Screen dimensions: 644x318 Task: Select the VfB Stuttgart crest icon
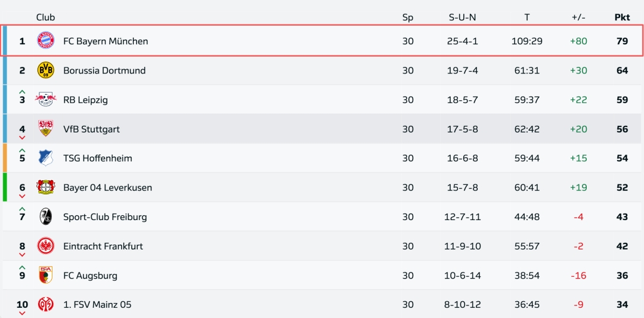tap(46, 129)
